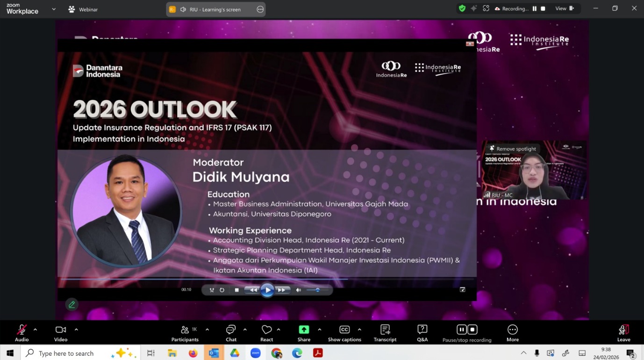Click the green encryption shield icon
The width and height of the screenshot is (644, 360).
point(462,8)
